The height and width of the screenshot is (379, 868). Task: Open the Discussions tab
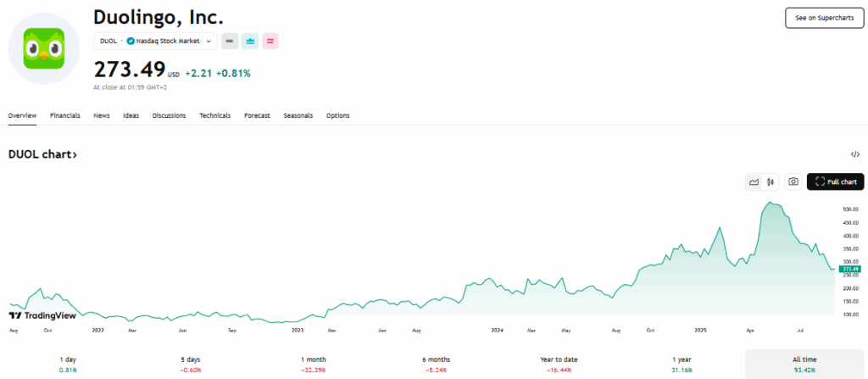point(169,115)
